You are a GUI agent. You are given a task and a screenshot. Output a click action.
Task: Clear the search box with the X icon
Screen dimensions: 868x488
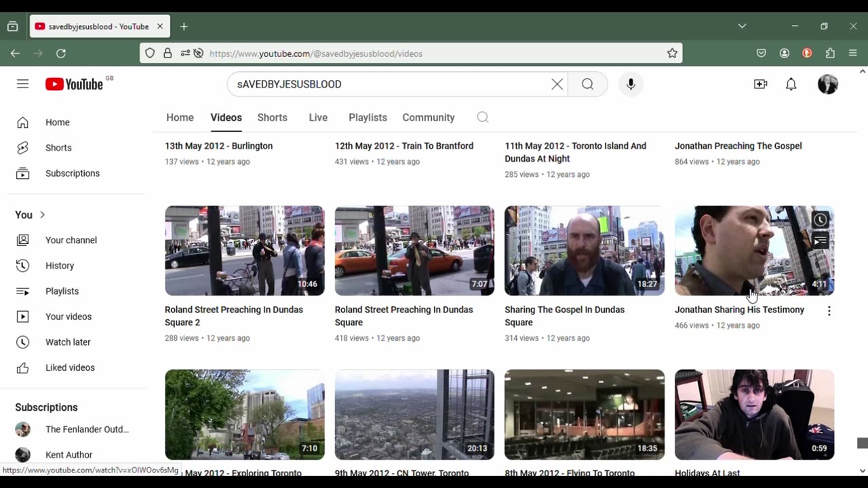click(557, 84)
